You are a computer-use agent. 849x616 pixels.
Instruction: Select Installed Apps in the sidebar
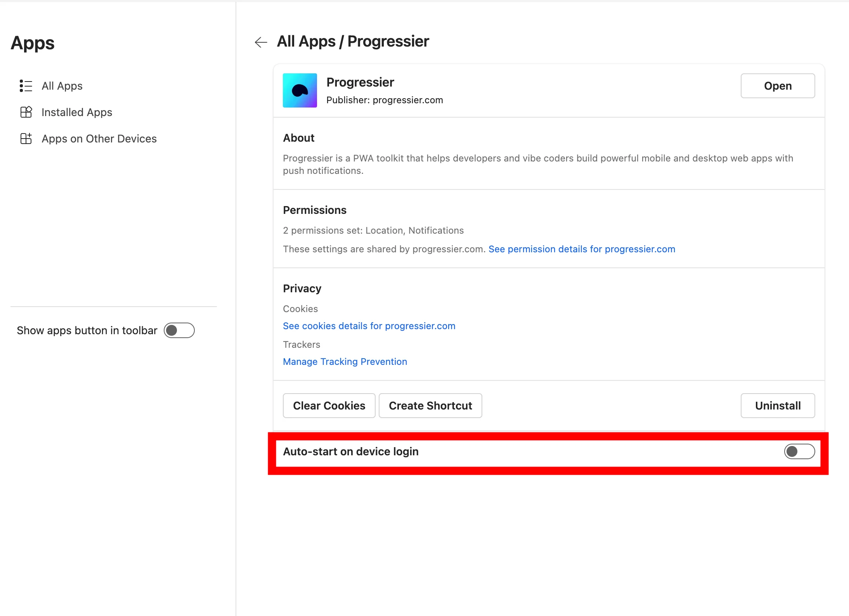tap(76, 112)
